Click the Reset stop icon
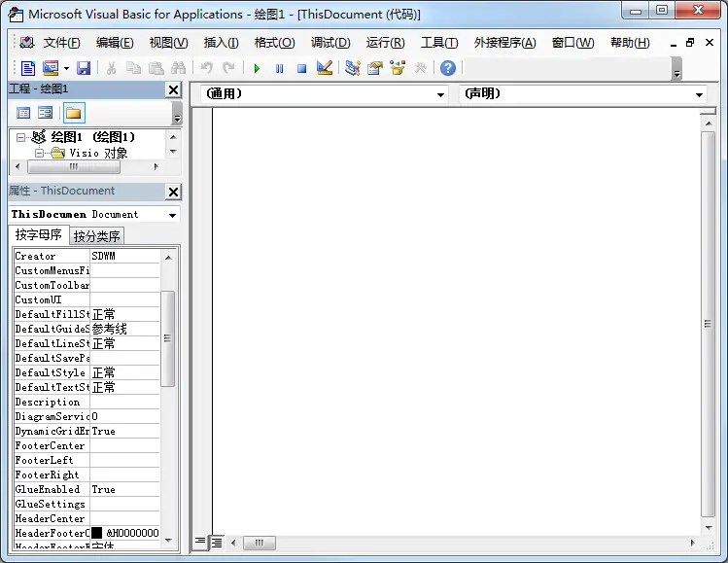Screen dimensions: 728x563 (x=301, y=69)
